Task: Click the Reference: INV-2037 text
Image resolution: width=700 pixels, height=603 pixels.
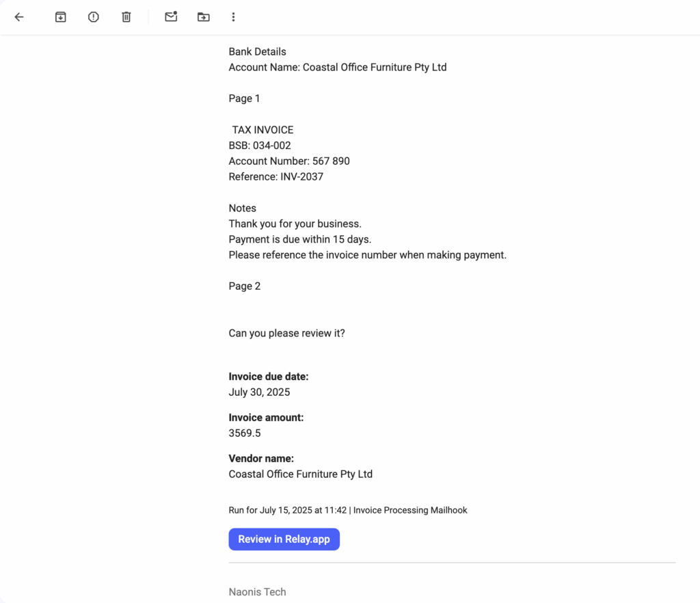Action: [x=276, y=177]
